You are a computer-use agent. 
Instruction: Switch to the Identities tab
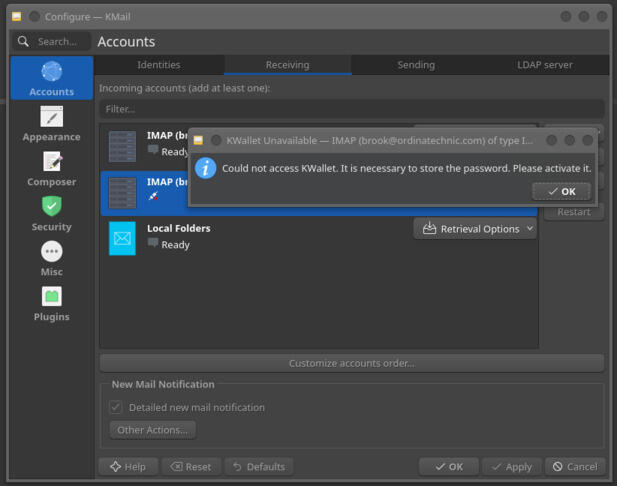coord(159,65)
